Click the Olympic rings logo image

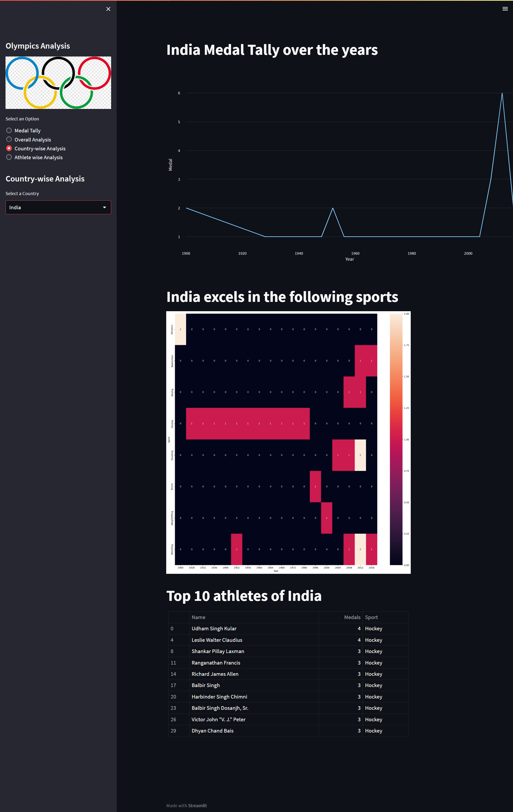58,82
